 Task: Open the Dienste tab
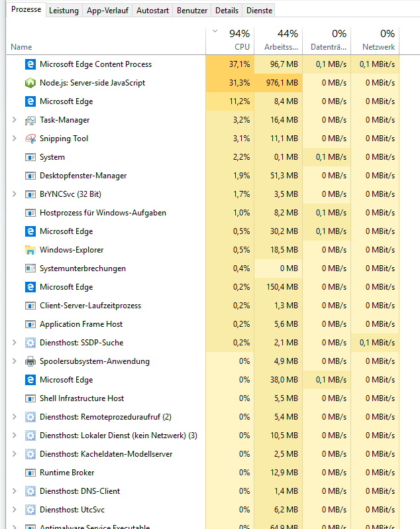(259, 11)
